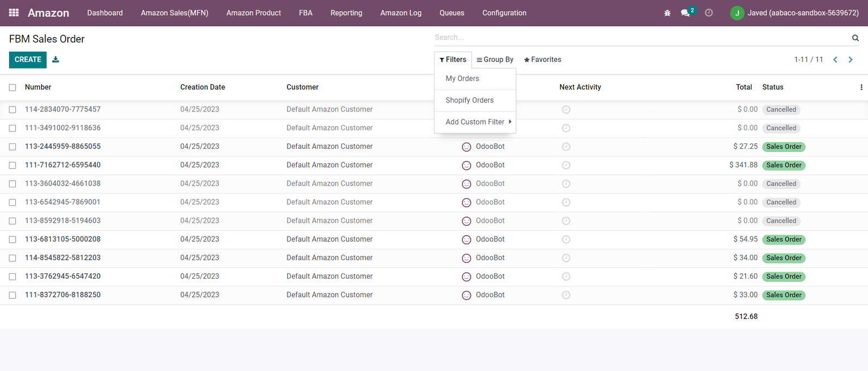Click the bug debug icon in navbar
Viewport: 868px width, 371px height.
click(x=667, y=13)
